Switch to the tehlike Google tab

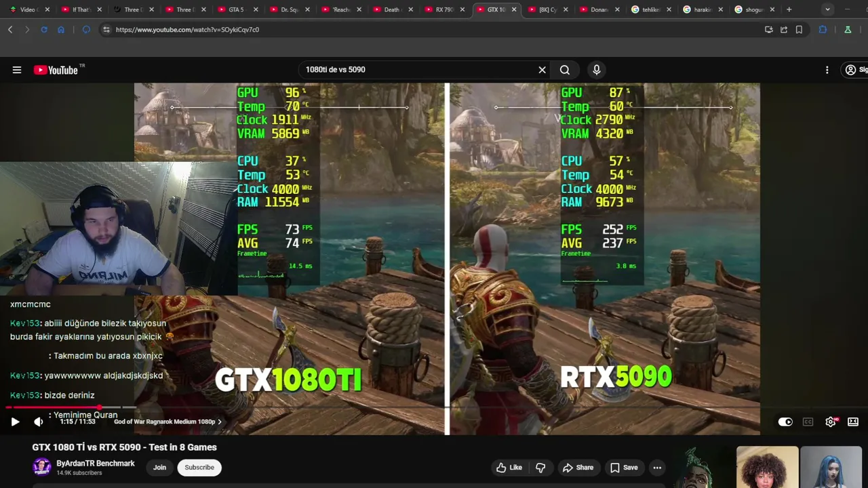(650, 9)
